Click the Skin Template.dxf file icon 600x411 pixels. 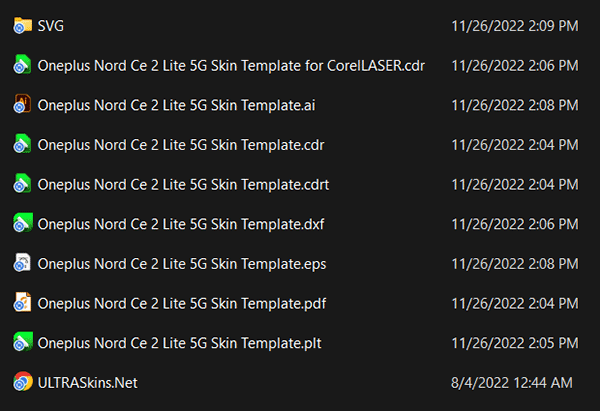(x=22, y=224)
